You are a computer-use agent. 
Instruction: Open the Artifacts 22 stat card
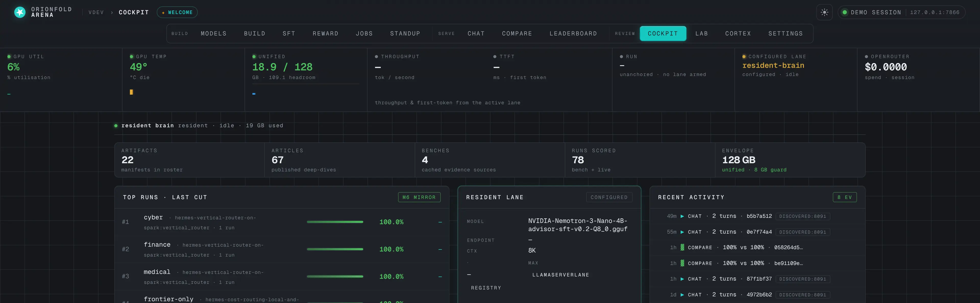(189, 160)
